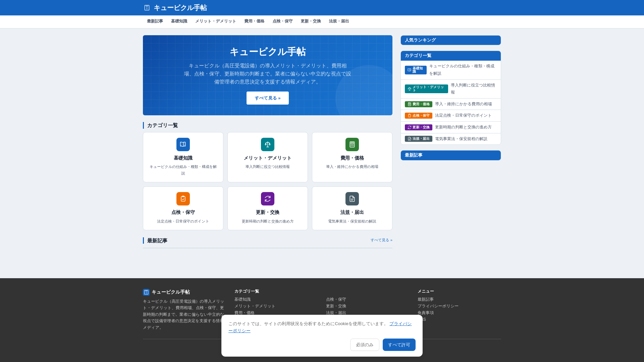Click footer 最新記事 menu link
The height and width of the screenshot is (362, 644).
tap(426, 300)
